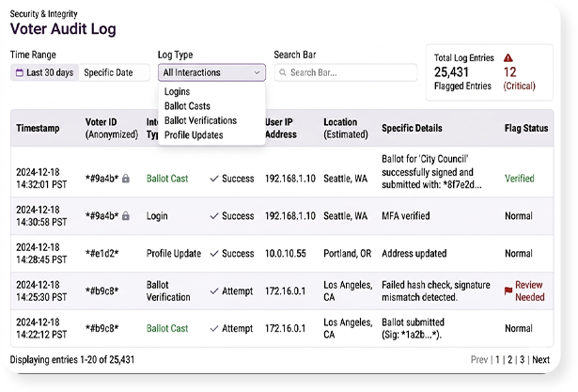The image size is (578, 392).
Task: Click the User IP Address column header
Action: tap(281, 128)
